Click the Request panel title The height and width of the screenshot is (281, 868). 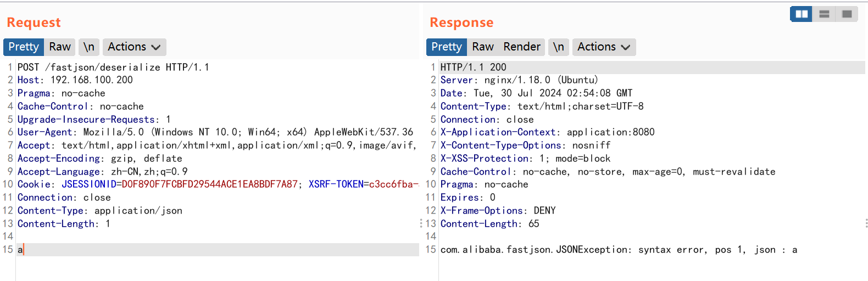(x=34, y=23)
